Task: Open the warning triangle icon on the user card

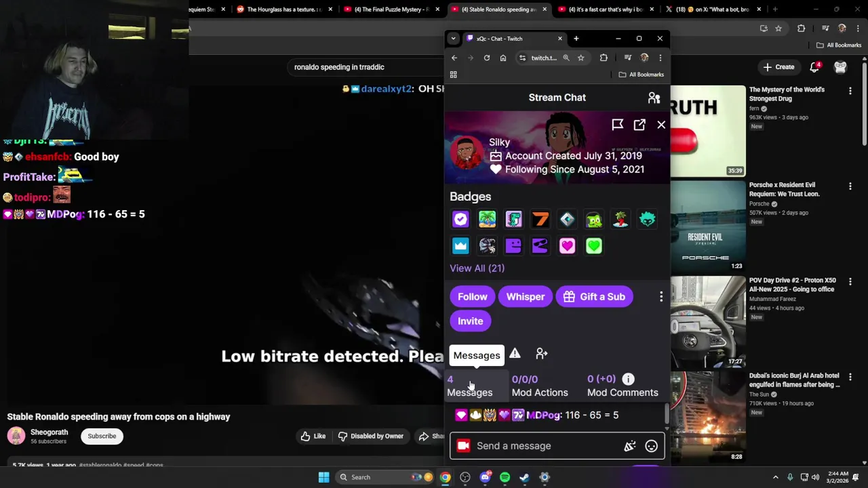Action: click(x=515, y=354)
